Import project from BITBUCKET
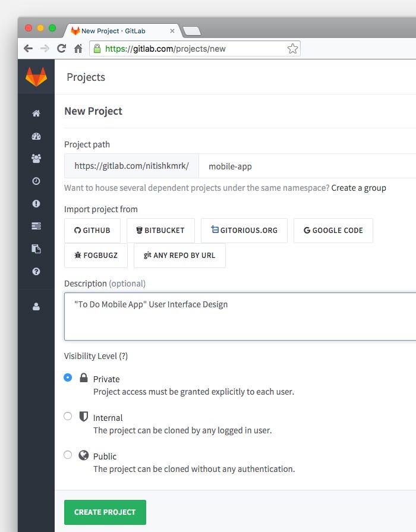 [160, 230]
